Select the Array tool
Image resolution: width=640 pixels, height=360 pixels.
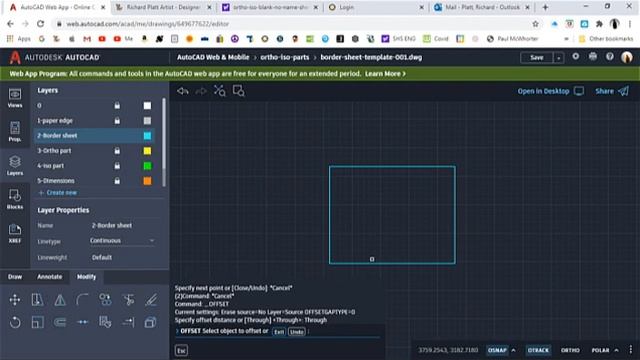point(105,322)
